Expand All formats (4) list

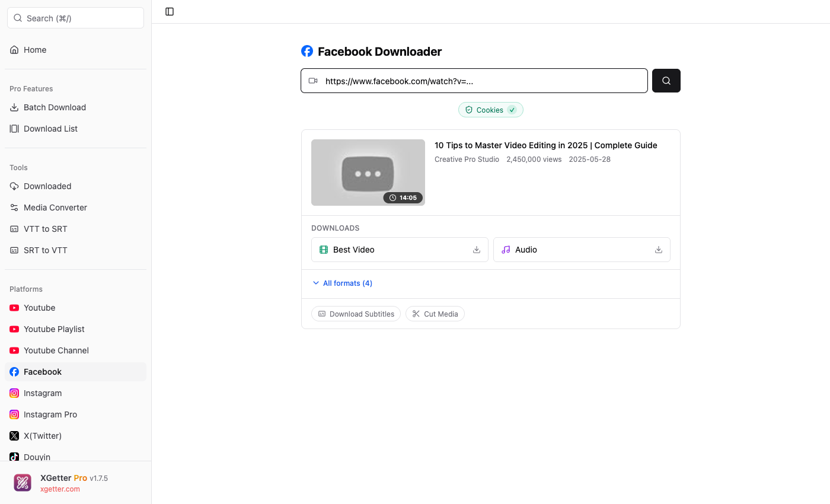coord(342,283)
